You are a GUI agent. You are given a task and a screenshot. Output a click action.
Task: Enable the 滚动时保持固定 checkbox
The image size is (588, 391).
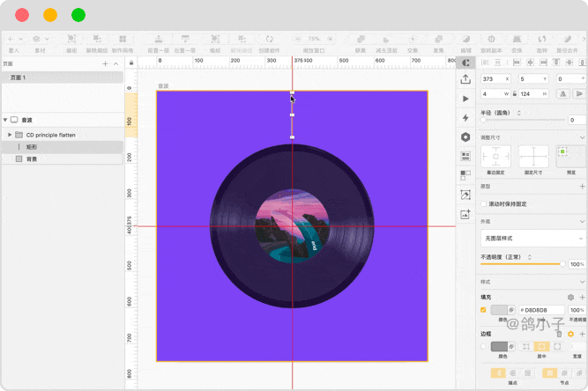click(484, 204)
